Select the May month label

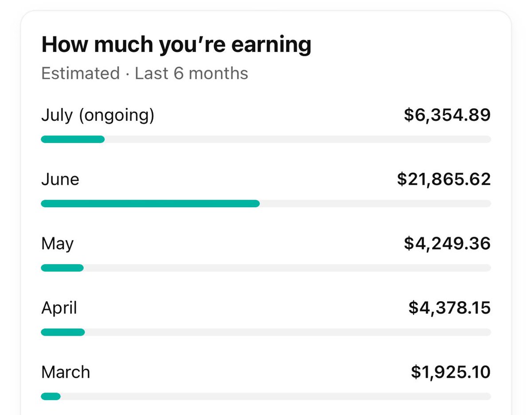click(58, 244)
